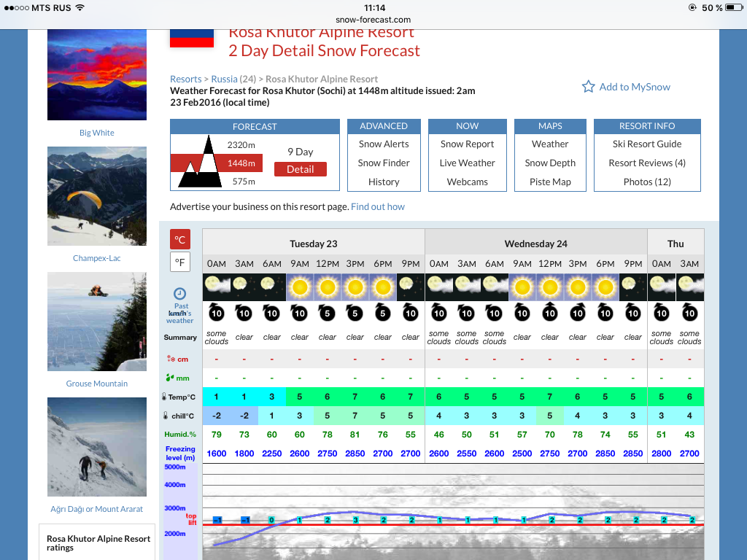Viewport: 747px width, 560px height.
Task: Click the Russian flag icon
Action: [192, 38]
